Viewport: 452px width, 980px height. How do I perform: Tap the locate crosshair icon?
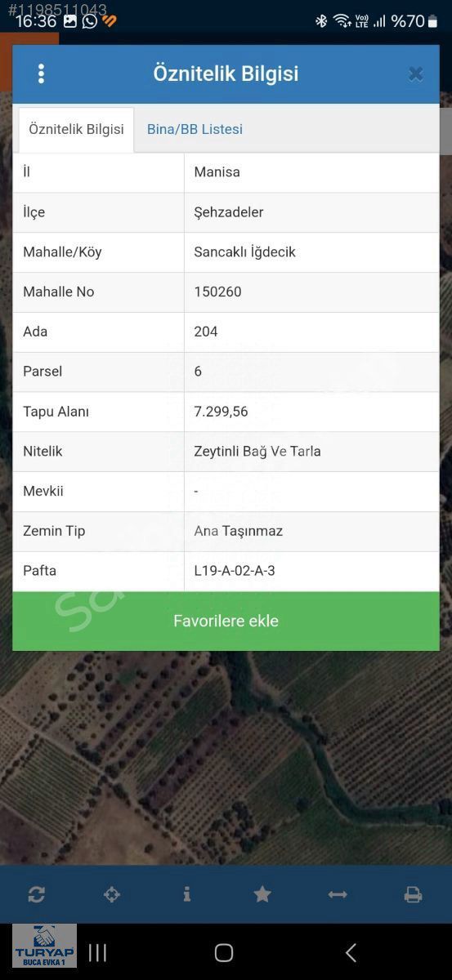pyautogui.click(x=112, y=894)
